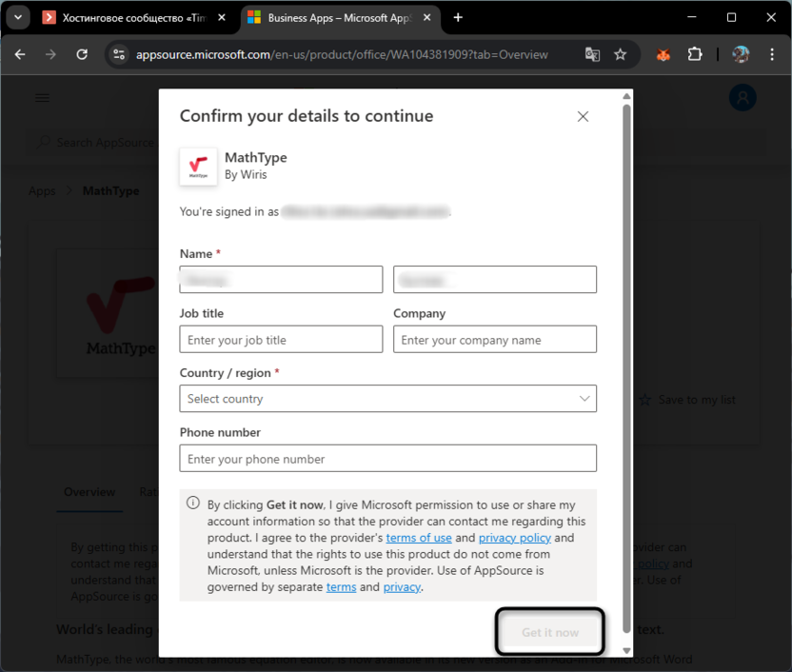Click the Apps breadcrumb link
This screenshot has width=792, height=672.
42,191
